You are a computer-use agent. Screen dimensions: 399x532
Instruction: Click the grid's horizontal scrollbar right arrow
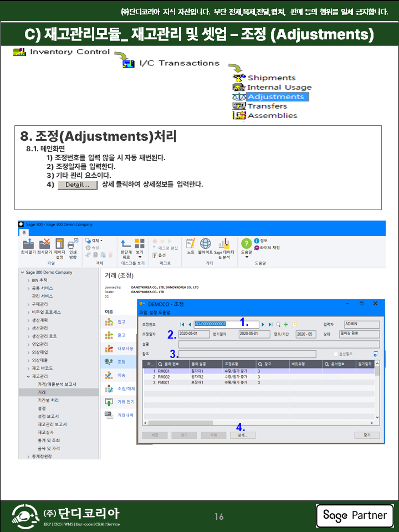372,423
